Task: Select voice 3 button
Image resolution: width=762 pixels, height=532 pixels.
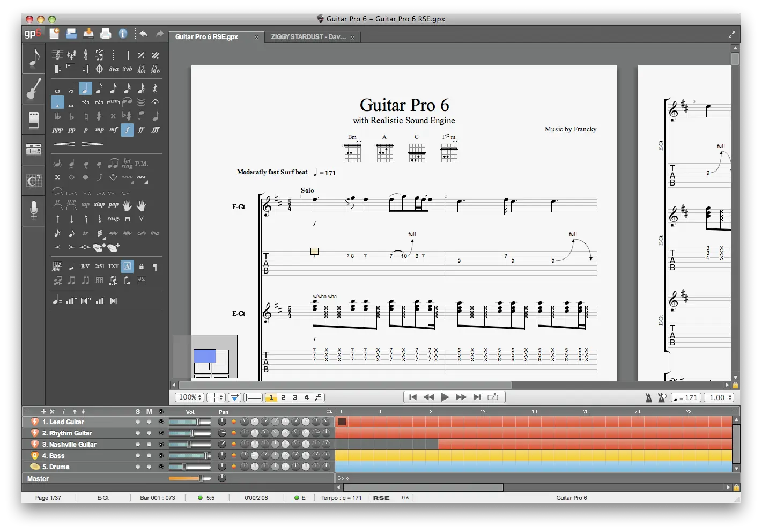Action: tap(295, 397)
